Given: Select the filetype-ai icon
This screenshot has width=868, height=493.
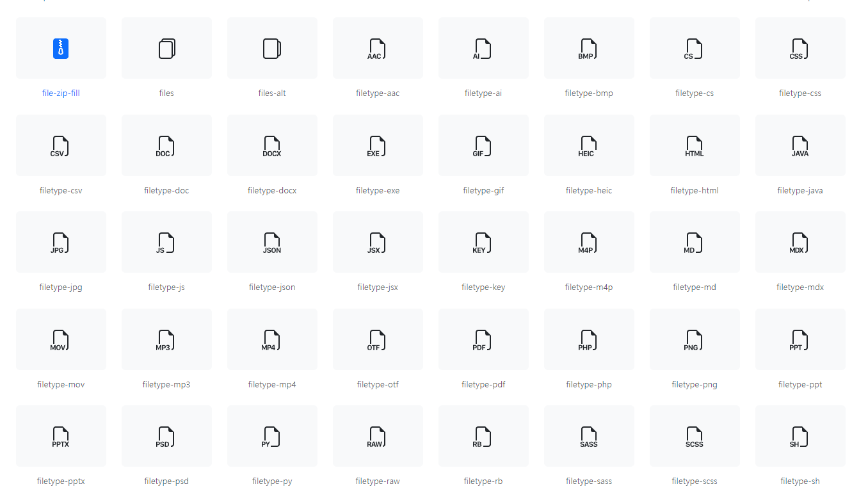Looking at the screenshot, I should click(x=483, y=49).
